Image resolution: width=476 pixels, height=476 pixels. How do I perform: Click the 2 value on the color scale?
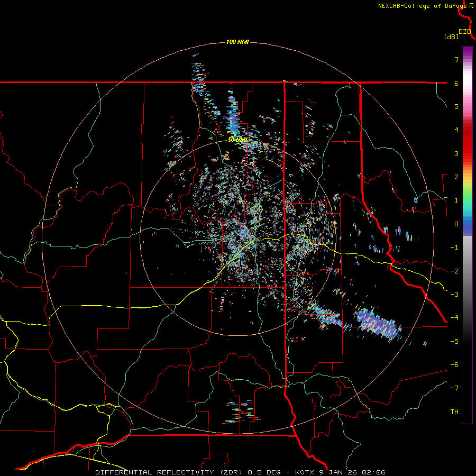[456, 177]
